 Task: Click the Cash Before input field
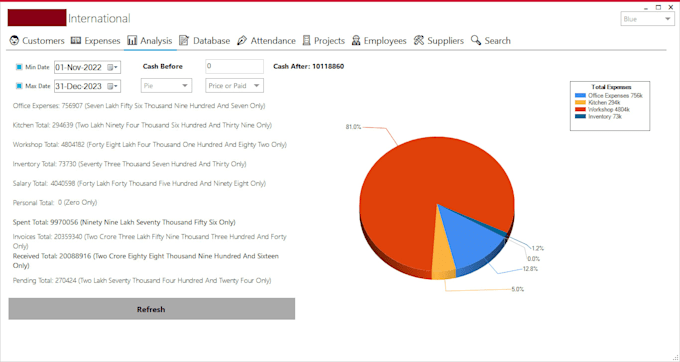234,66
